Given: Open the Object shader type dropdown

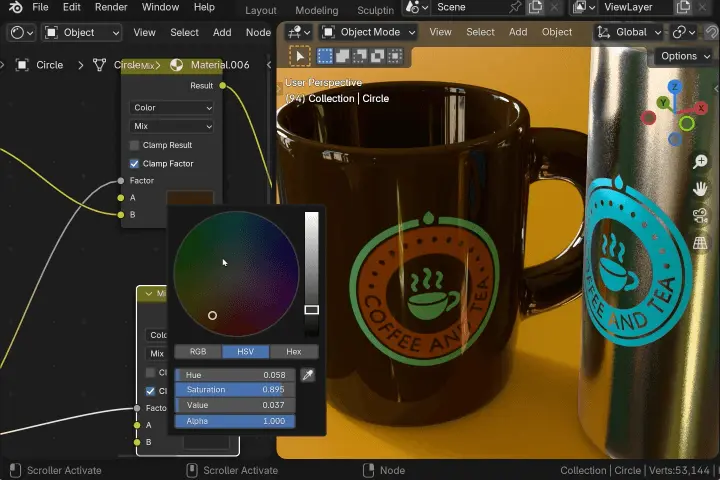Looking at the screenshot, I should coord(82,33).
